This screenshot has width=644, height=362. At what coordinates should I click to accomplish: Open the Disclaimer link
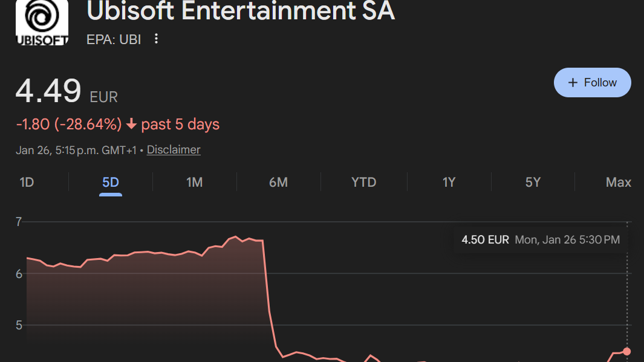tap(174, 149)
